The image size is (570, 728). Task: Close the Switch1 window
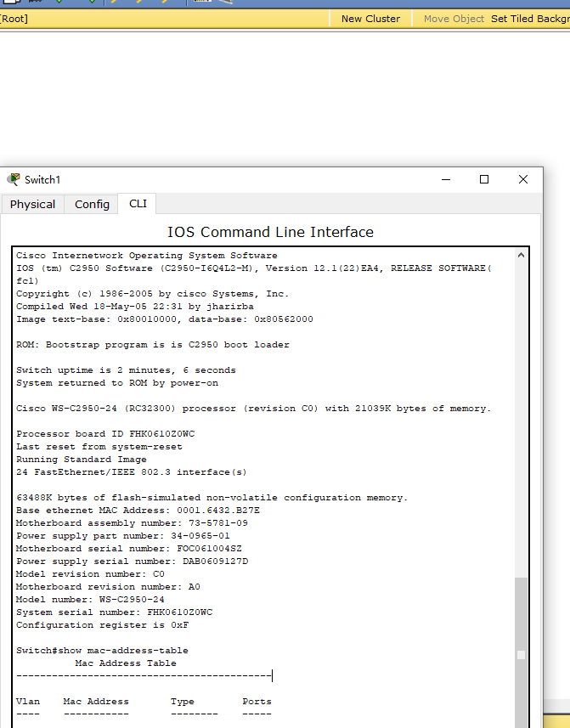(522, 179)
